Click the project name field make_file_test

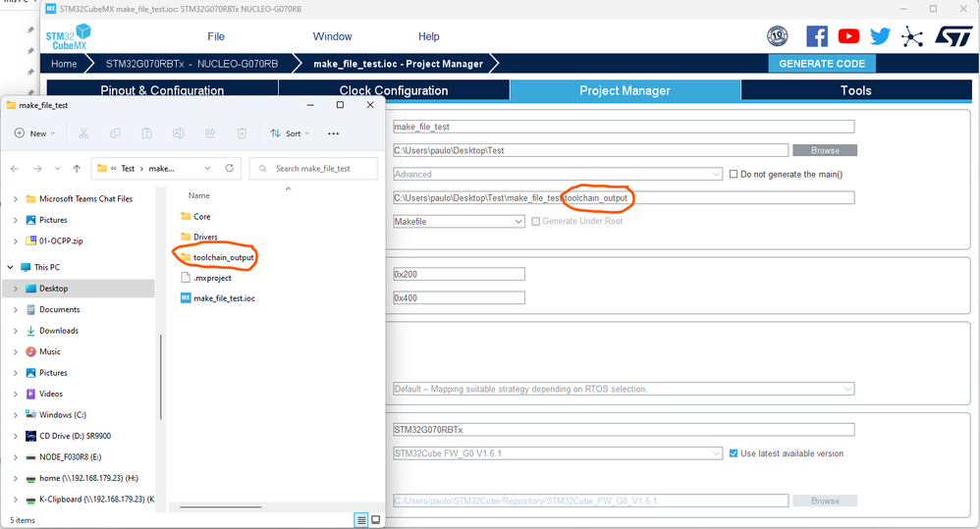624,127
